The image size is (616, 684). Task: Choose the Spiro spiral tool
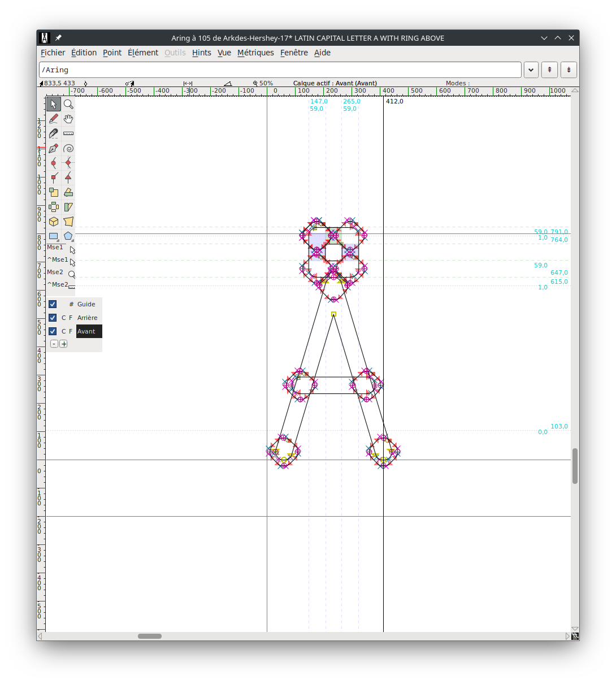coord(68,149)
